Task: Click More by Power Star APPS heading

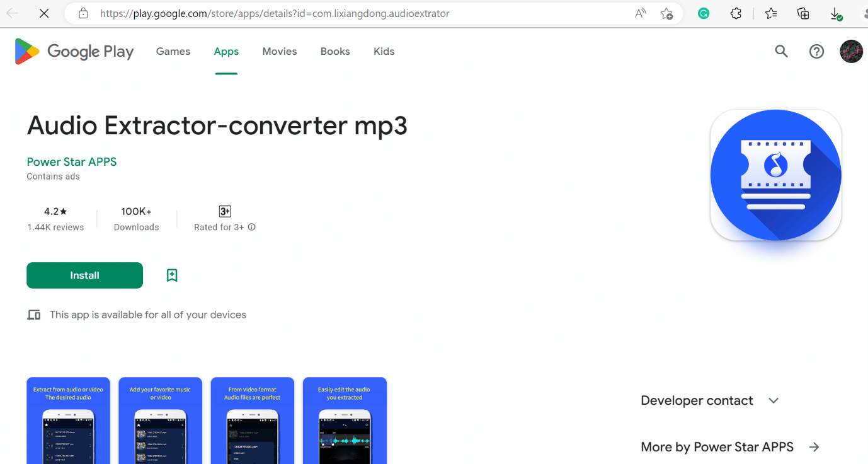Action: (x=717, y=447)
